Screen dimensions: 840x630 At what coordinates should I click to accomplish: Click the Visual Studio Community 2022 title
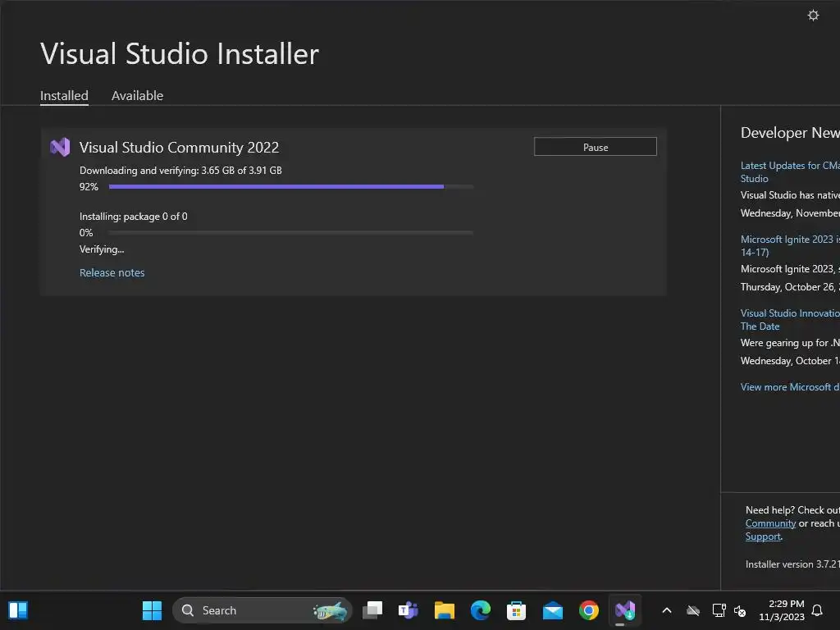click(179, 148)
